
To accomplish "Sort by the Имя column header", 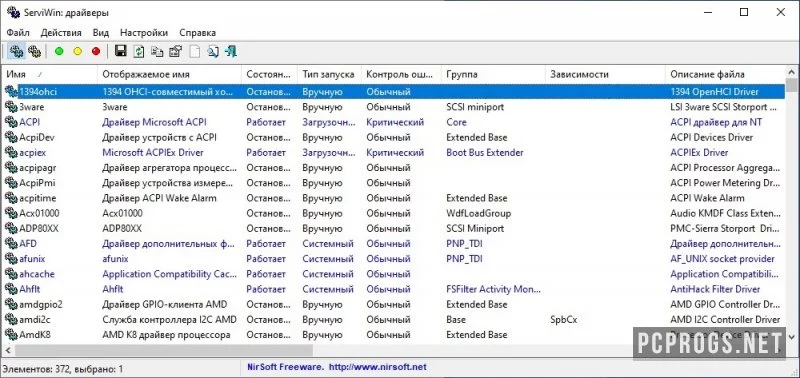I will pyautogui.click(x=49, y=74).
